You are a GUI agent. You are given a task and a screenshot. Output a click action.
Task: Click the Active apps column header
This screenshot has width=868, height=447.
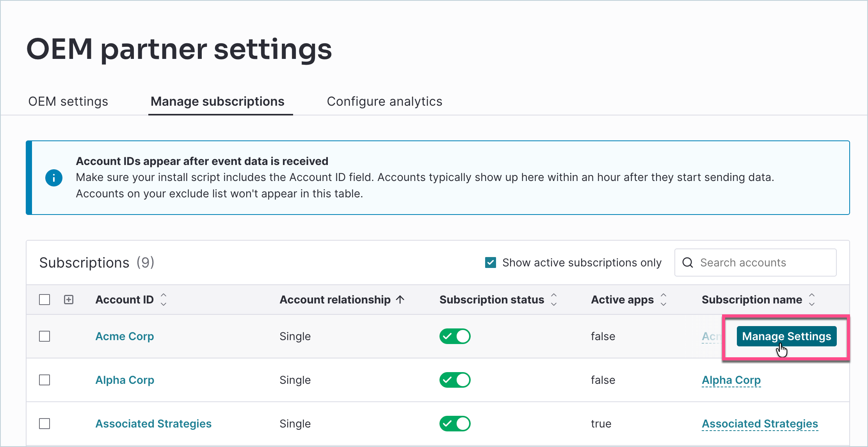tap(622, 300)
